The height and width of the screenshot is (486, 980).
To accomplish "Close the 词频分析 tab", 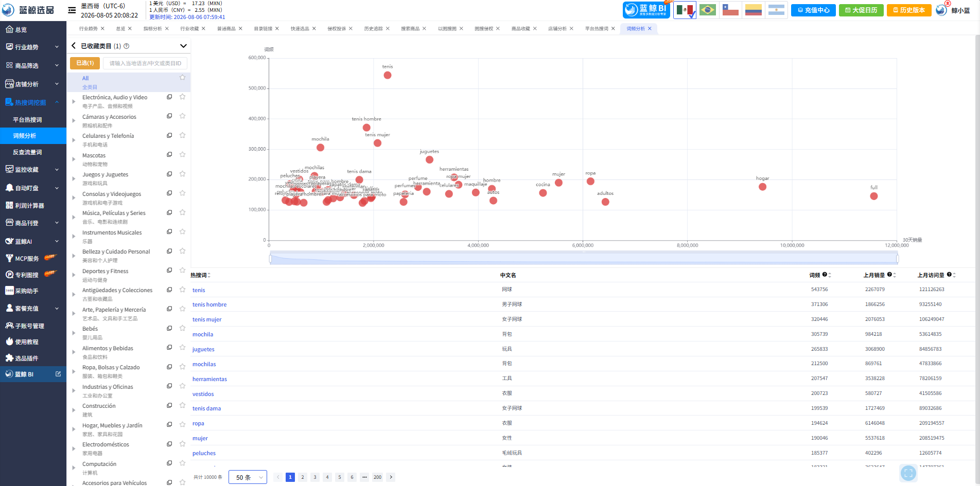I will coord(650,29).
